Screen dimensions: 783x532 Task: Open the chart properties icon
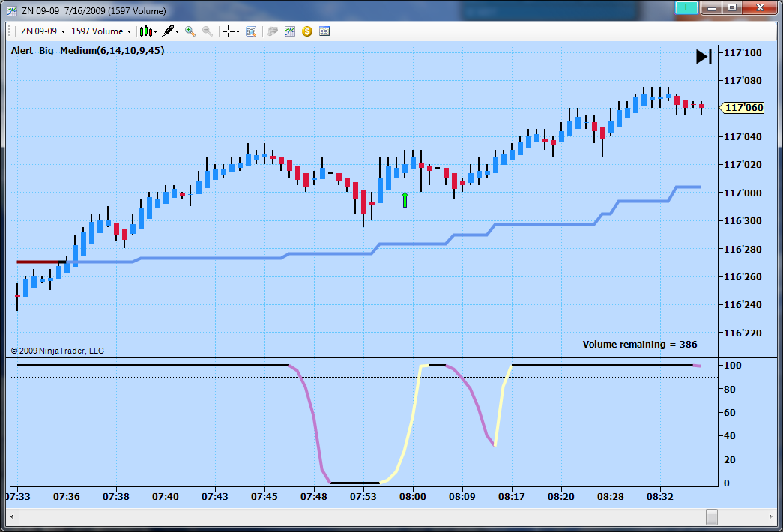(x=324, y=31)
